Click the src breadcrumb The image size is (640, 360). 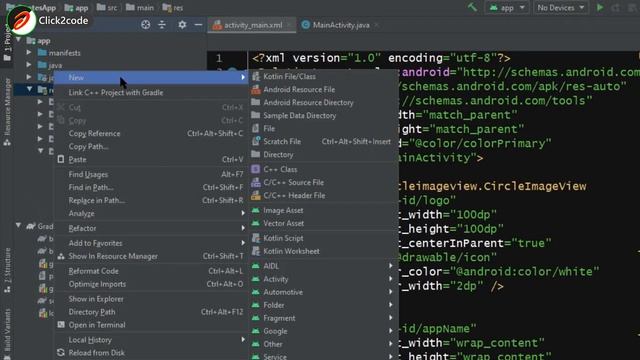(x=107, y=7)
